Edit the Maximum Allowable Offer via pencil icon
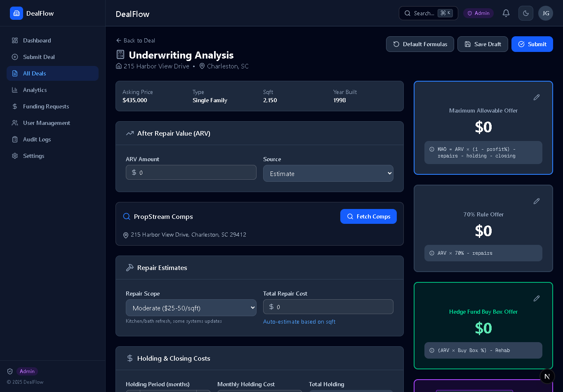 click(536, 97)
